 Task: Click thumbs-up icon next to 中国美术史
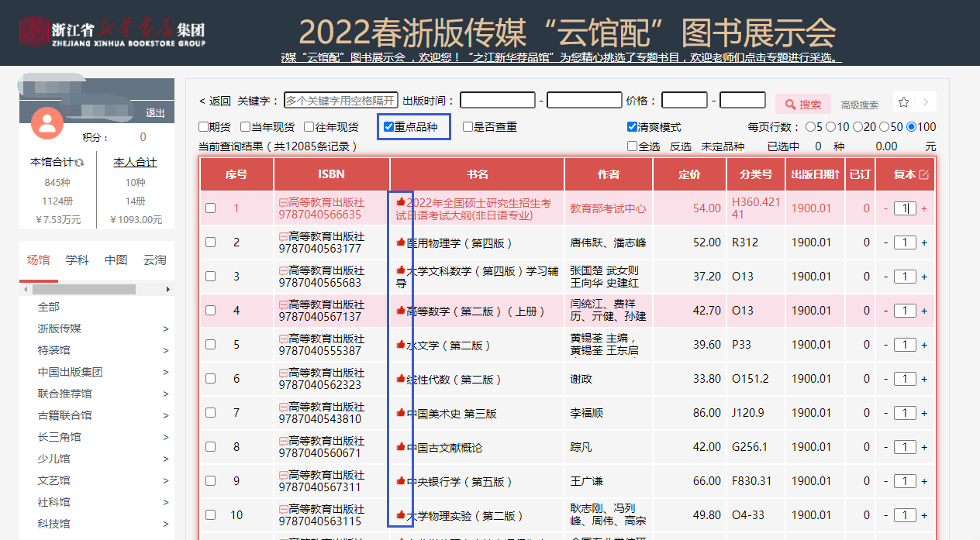(401, 413)
